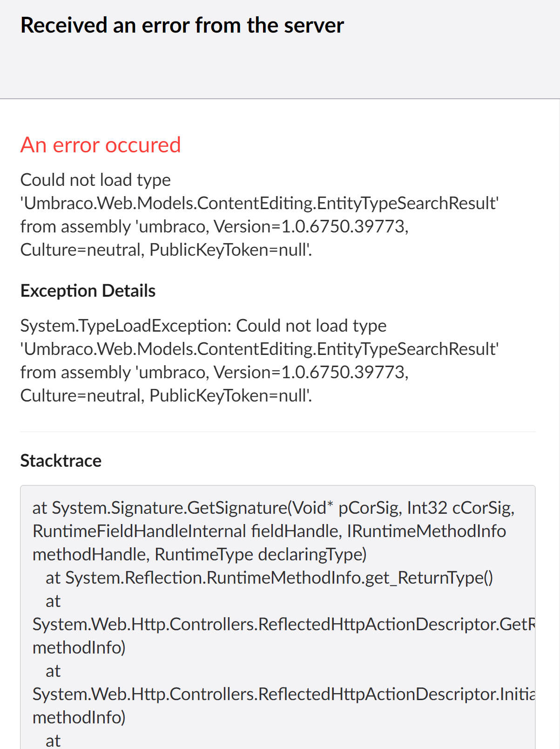This screenshot has height=749, width=560.
Task: Click the last "at" in stacktrace box
Action: pos(53,741)
